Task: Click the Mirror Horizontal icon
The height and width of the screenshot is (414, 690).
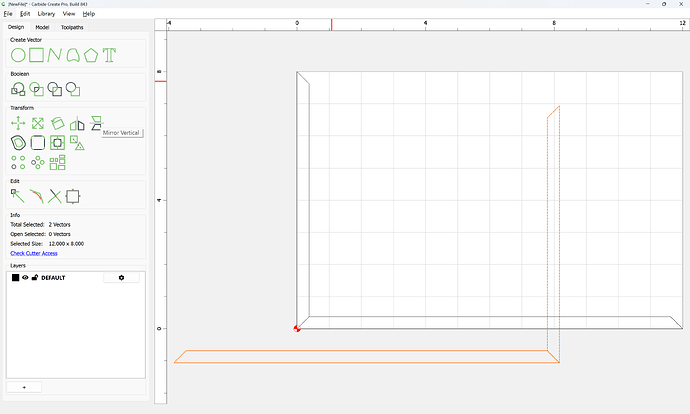Action: coord(77,124)
